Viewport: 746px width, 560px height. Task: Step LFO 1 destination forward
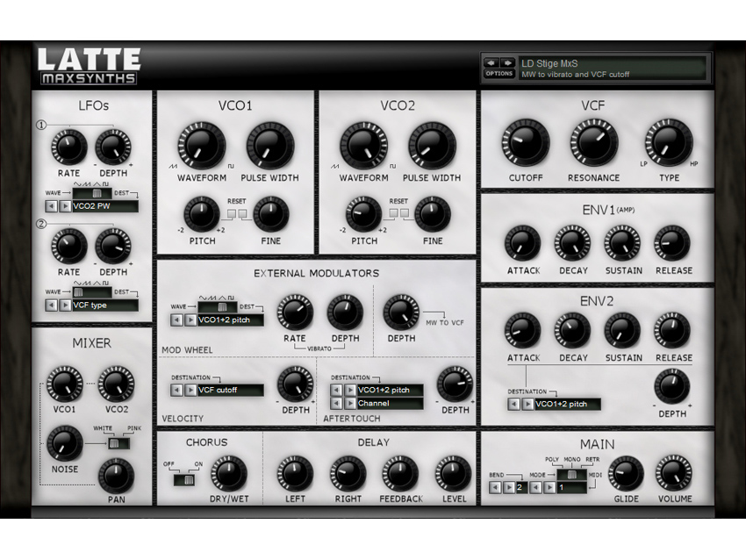65,206
